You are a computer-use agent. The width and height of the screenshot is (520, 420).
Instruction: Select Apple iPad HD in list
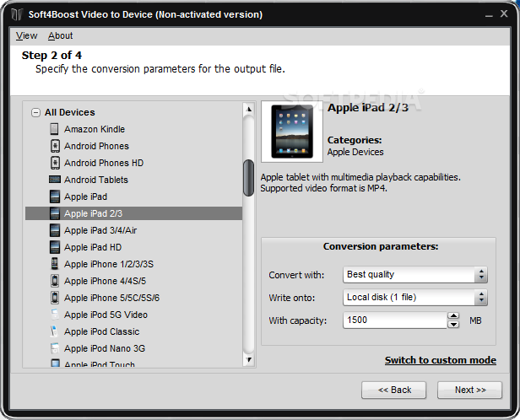coord(93,247)
